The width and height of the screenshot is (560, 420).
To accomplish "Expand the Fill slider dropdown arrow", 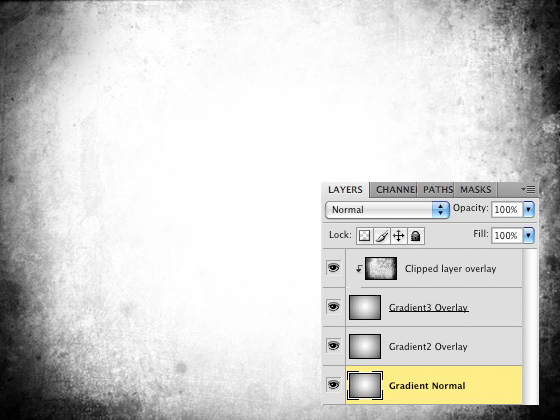I will coord(529,235).
